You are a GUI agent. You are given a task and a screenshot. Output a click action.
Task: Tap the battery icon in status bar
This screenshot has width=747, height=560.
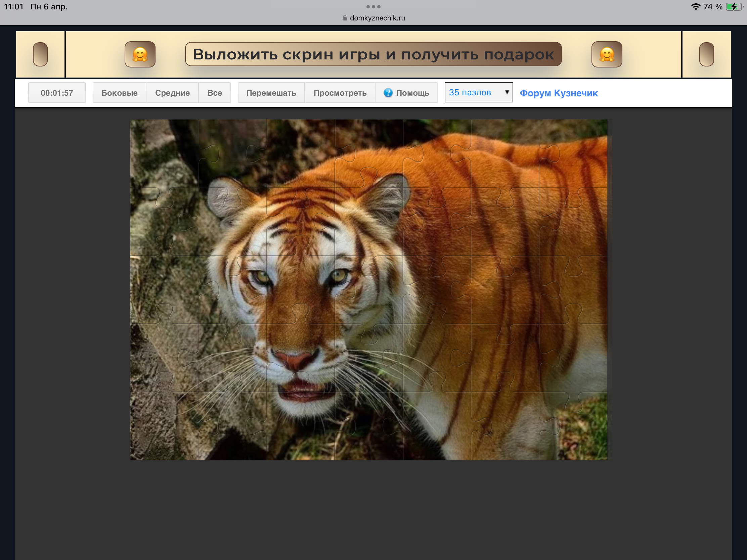click(734, 7)
